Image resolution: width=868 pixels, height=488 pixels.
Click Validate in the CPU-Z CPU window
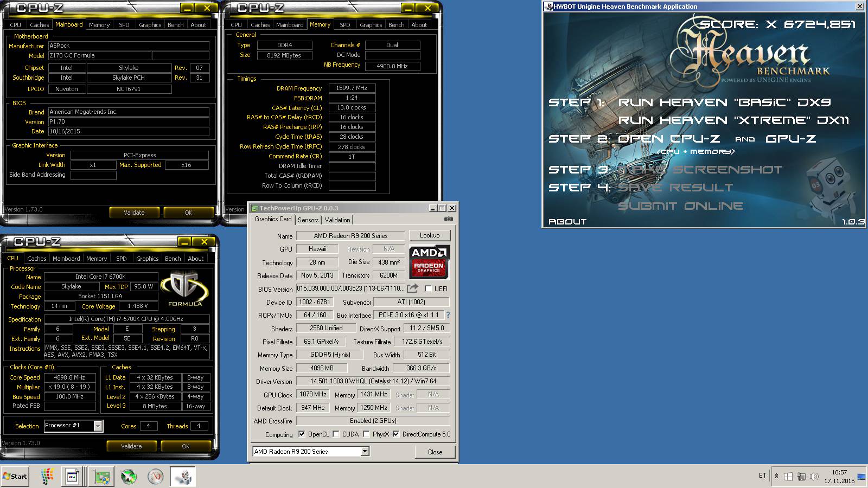(131, 446)
